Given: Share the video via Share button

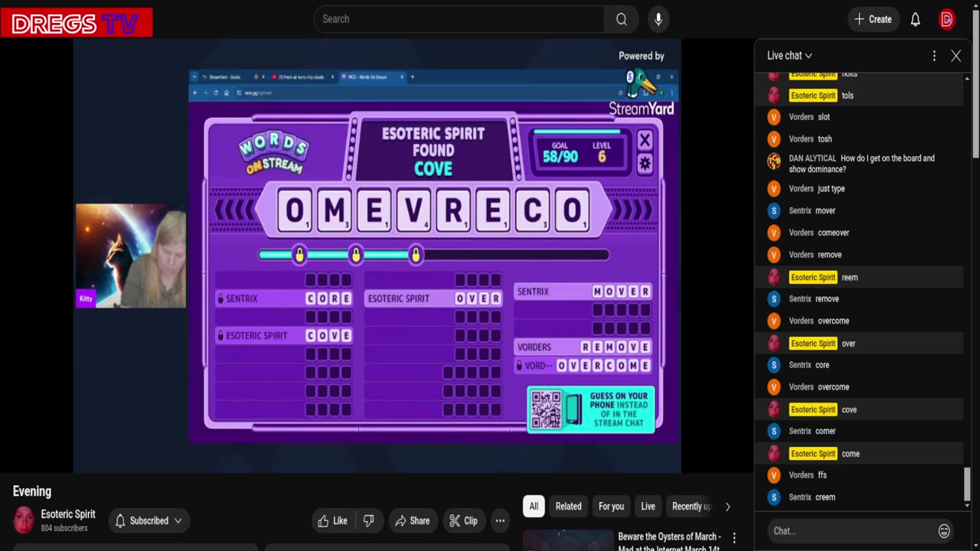Looking at the screenshot, I should [x=413, y=521].
